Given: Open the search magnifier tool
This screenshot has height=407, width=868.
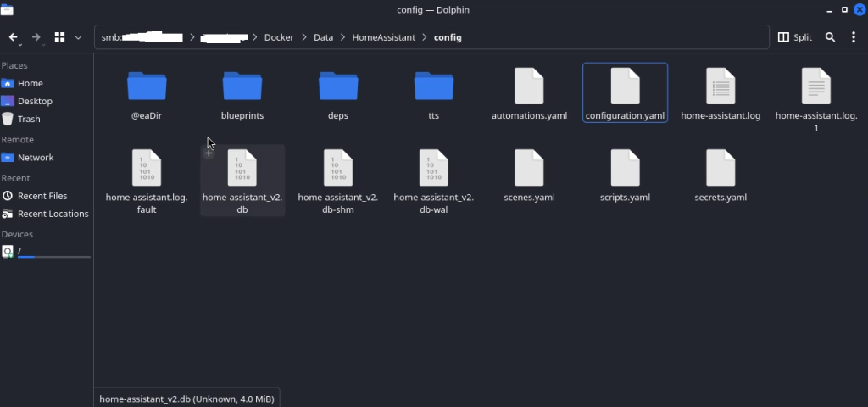Looking at the screenshot, I should pyautogui.click(x=831, y=37).
